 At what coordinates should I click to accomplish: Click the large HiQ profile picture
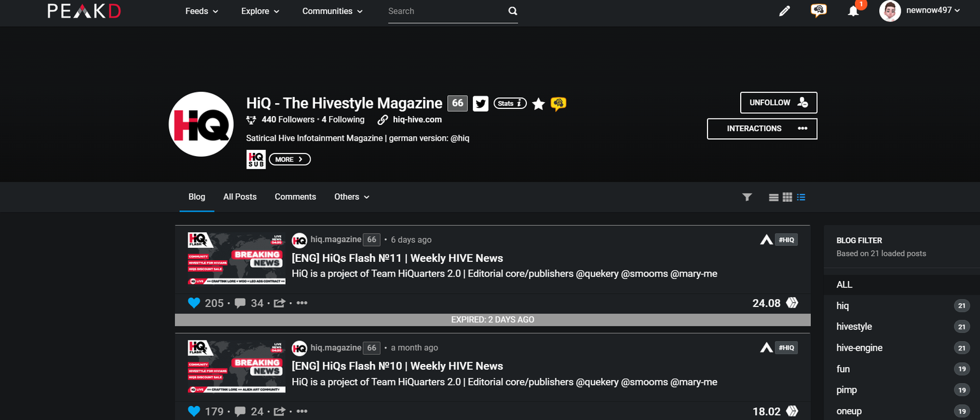click(x=201, y=124)
